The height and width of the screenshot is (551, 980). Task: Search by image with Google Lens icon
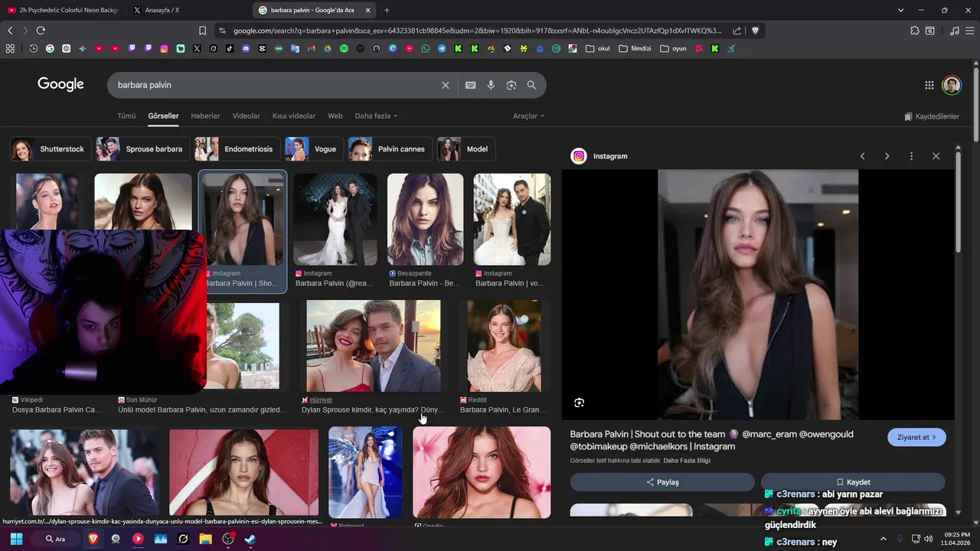pos(511,85)
